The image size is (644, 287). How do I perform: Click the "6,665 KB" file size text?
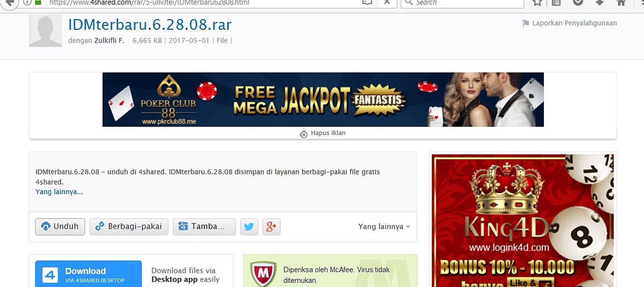click(147, 40)
